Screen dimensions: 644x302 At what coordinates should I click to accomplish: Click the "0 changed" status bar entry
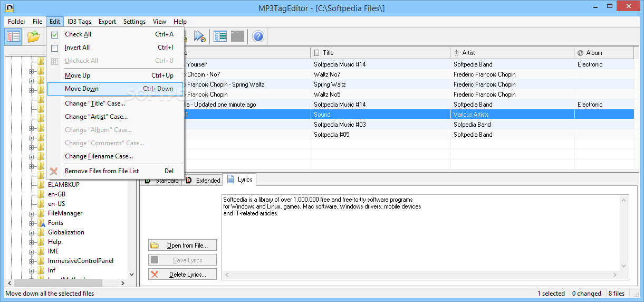[x=587, y=294]
